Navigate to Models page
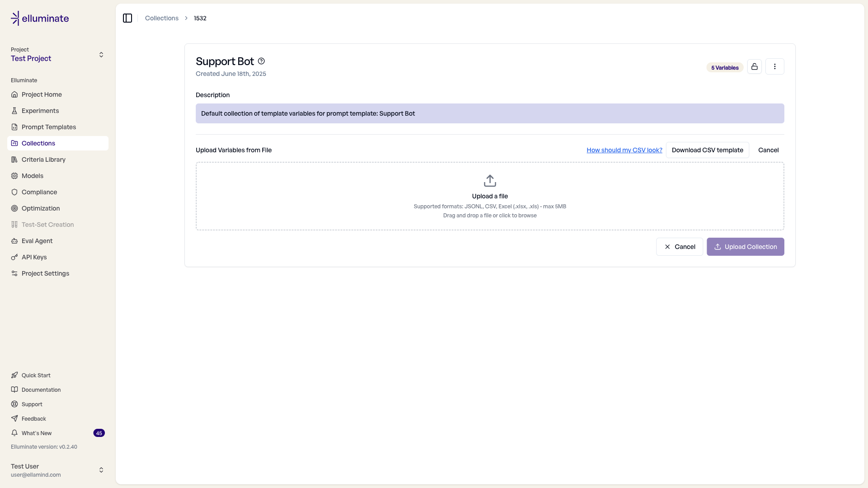 click(33, 176)
